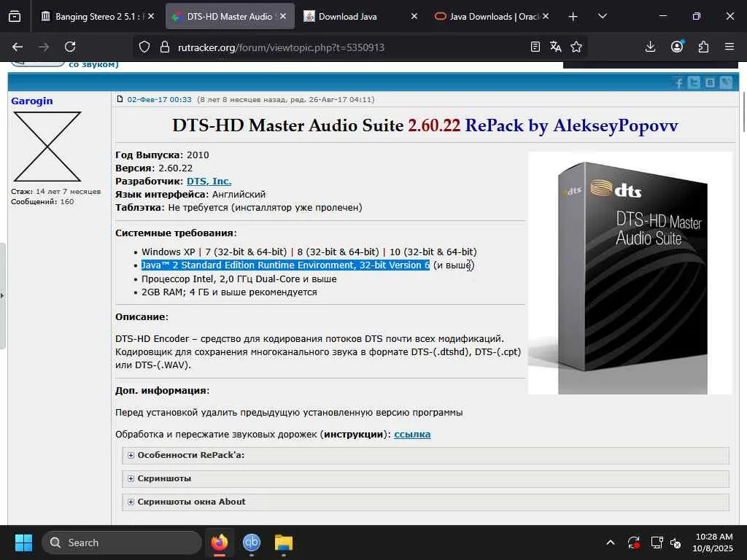Close the Banging Stereo tab
This screenshot has height=560, width=747.
(151, 16)
